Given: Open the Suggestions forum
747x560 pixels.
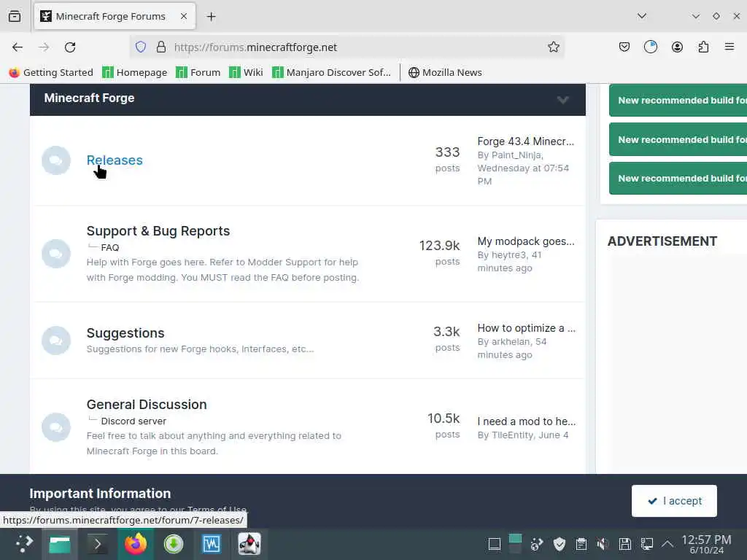Looking at the screenshot, I should tap(125, 332).
